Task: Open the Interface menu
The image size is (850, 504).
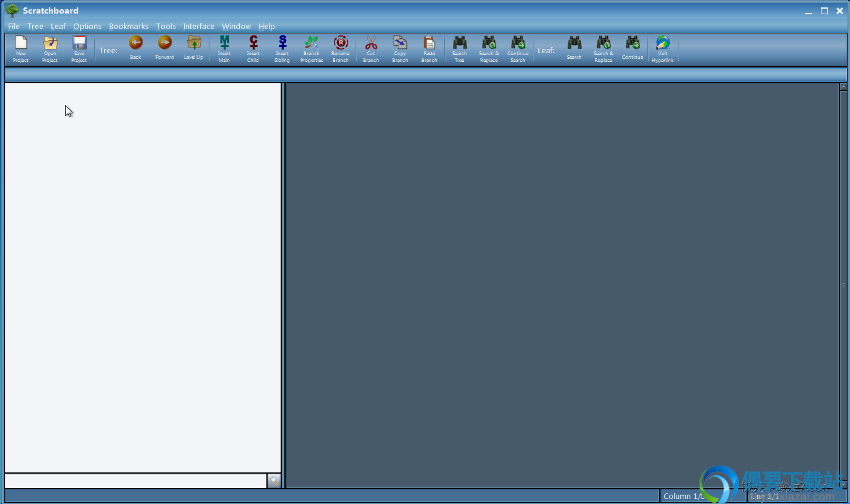Action: 199,27
